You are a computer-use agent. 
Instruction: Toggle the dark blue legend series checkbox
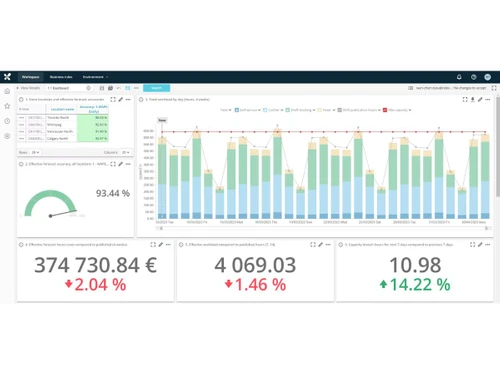pos(237,110)
